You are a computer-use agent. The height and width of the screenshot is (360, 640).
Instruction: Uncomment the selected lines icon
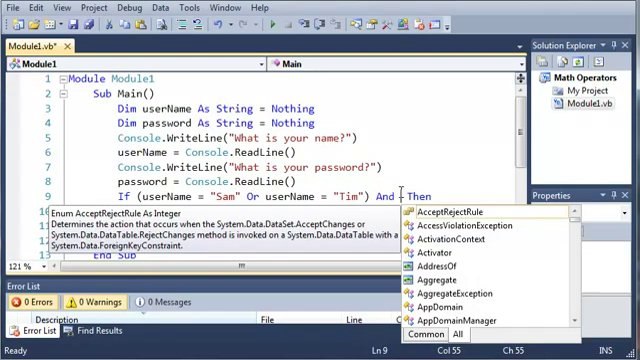(198, 24)
